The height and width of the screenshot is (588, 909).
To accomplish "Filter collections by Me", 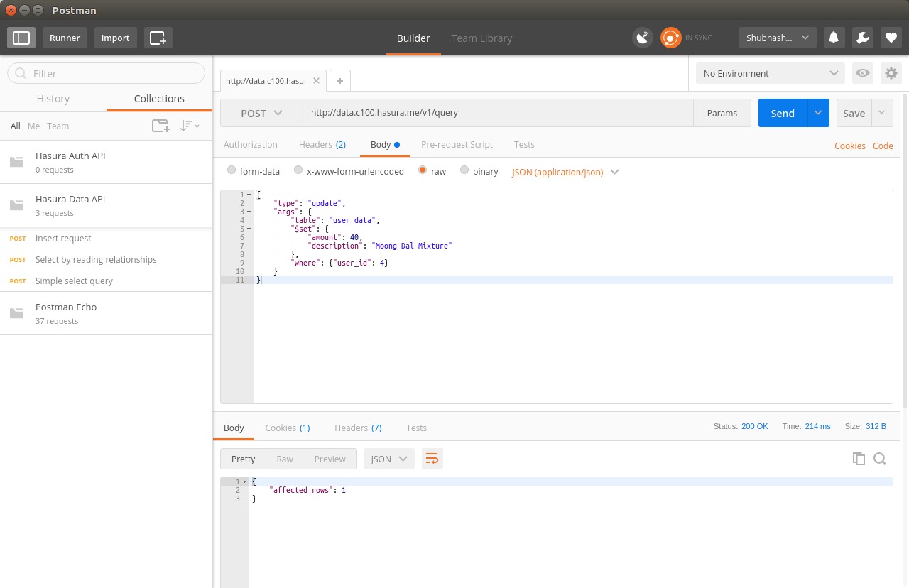I will pos(33,126).
